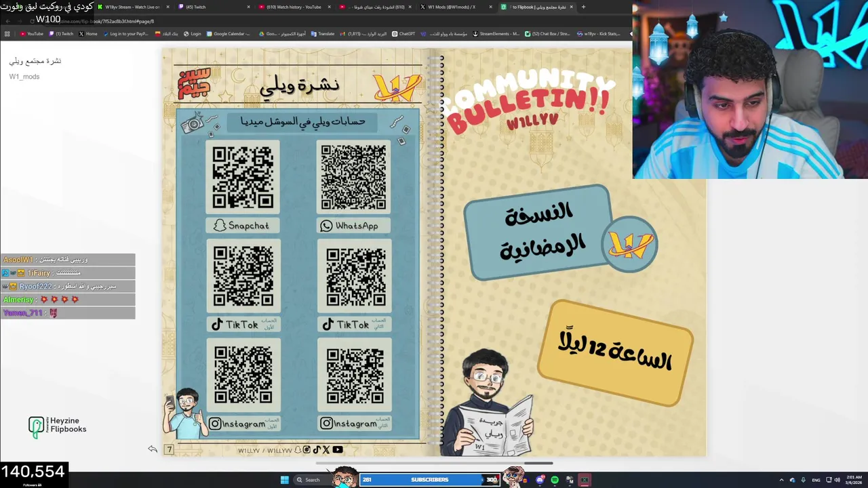Click the X icon in page footer

326,449
